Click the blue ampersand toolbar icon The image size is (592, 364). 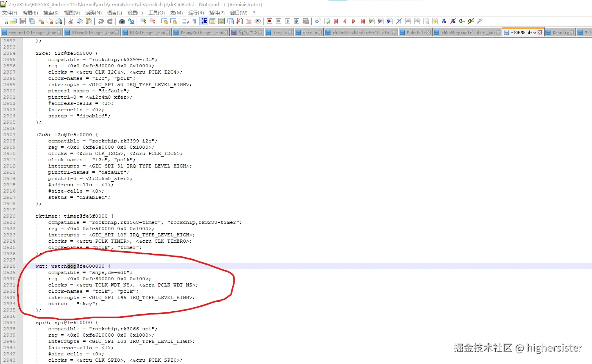click(x=444, y=21)
